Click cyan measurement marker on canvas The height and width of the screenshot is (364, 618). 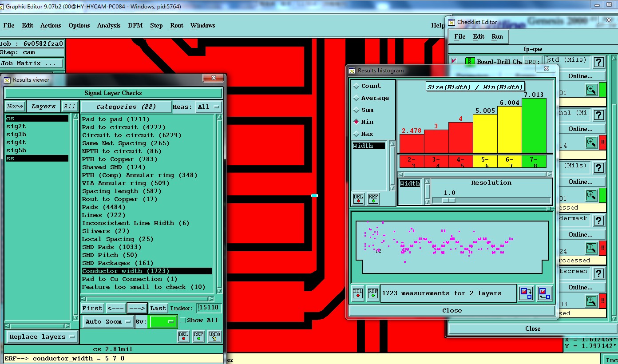(314, 195)
